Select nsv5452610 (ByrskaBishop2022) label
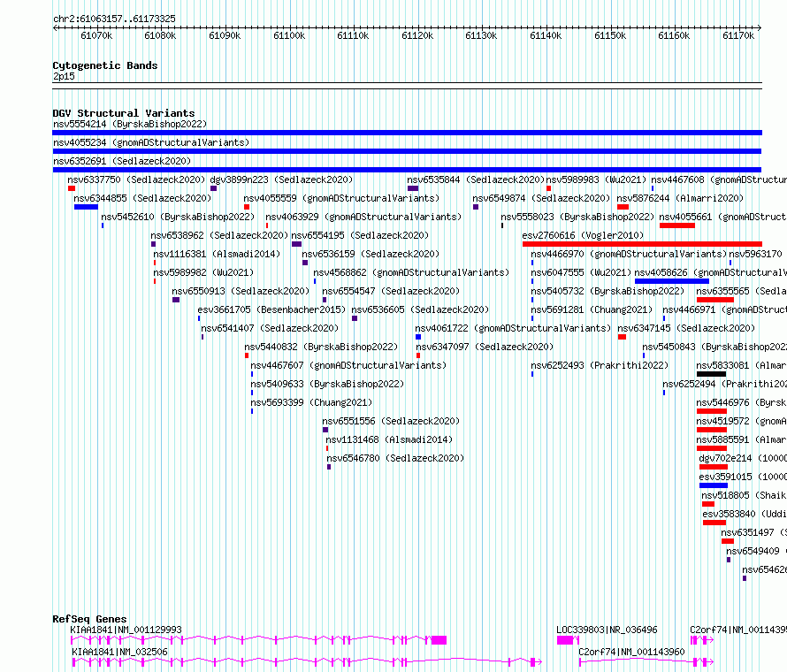787x672 pixels. pos(178,217)
